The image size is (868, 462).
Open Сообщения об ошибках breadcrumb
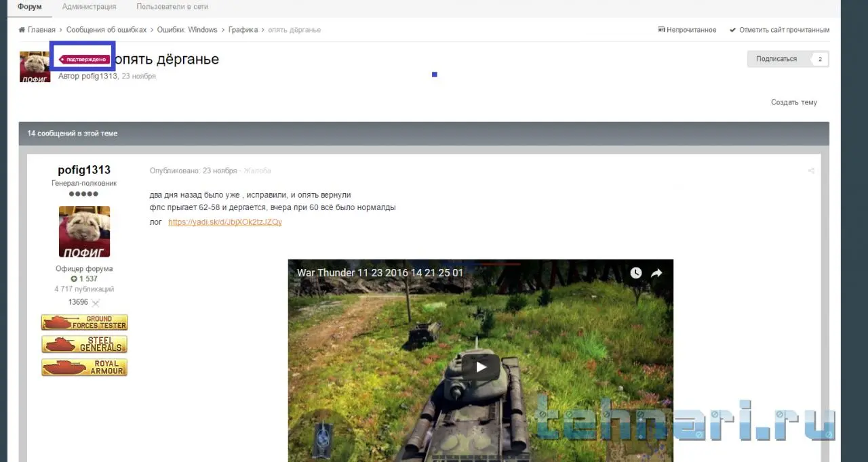coord(106,30)
